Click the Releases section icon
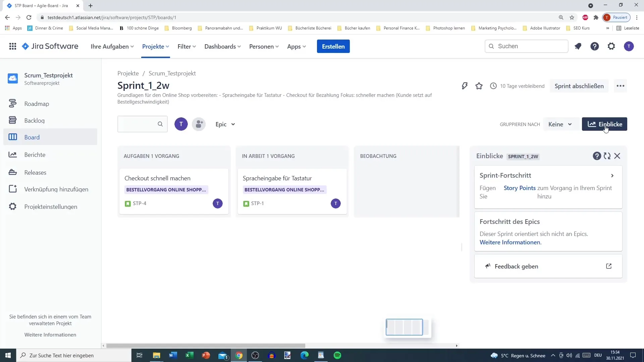The height and width of the screenshot is (362, 644). (x=12, y=172)
